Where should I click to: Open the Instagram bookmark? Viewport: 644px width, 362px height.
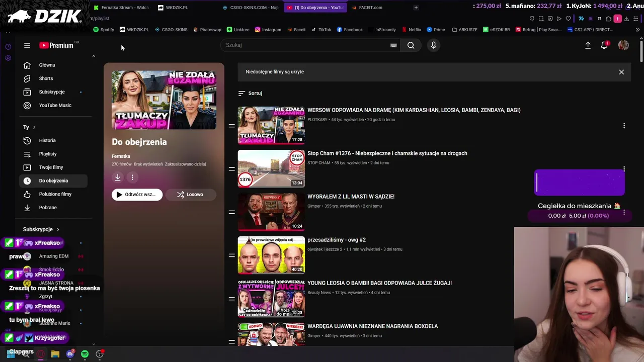pyautogui.click(x=268, y=30)
